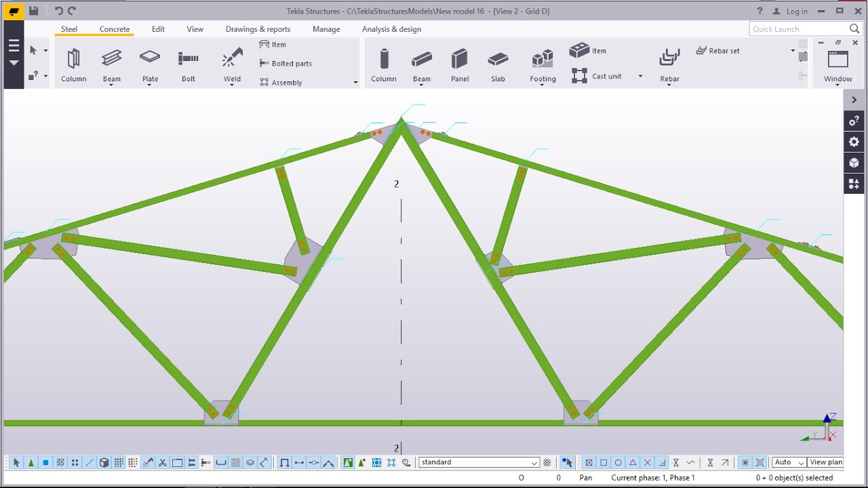
Task: Click the Rebar set button
Action: [718, 51]
